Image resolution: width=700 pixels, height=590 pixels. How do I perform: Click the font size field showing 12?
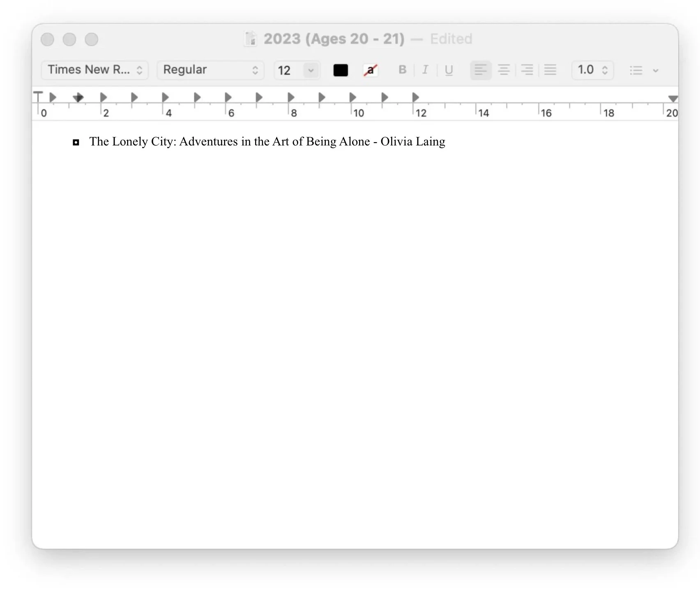coord(289,70)
